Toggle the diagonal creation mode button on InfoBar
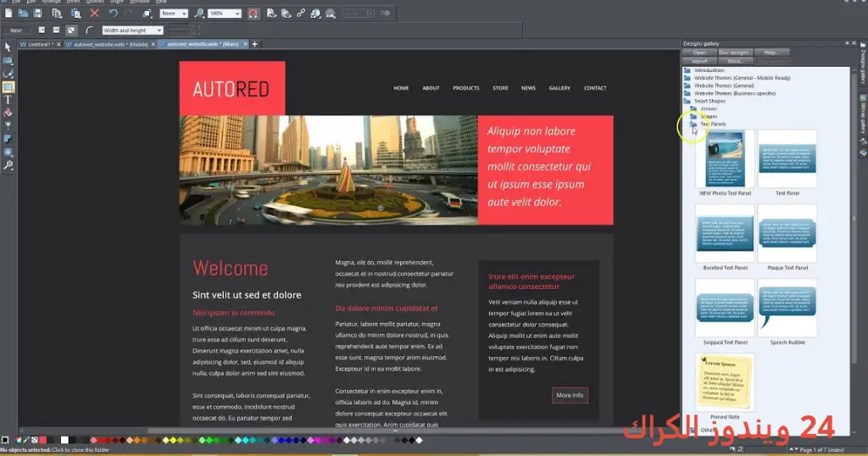Image resolution: width=868 pixels, height=456 pixels. tap(71, 31)
